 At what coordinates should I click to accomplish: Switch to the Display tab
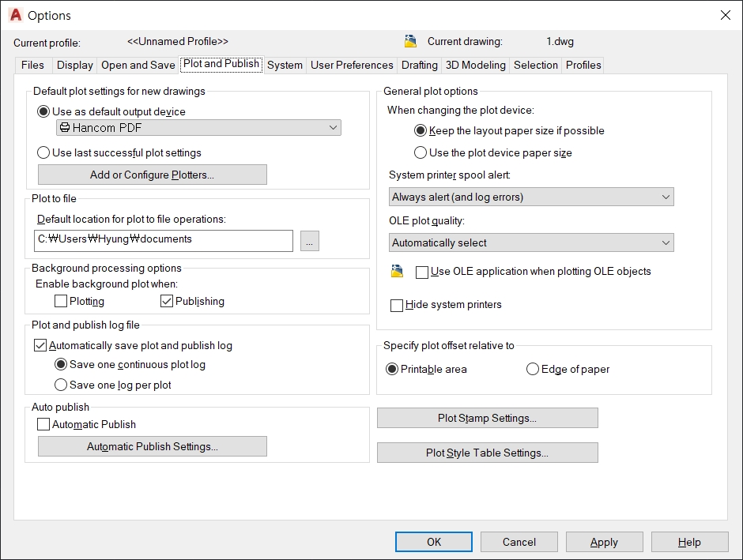75,65
